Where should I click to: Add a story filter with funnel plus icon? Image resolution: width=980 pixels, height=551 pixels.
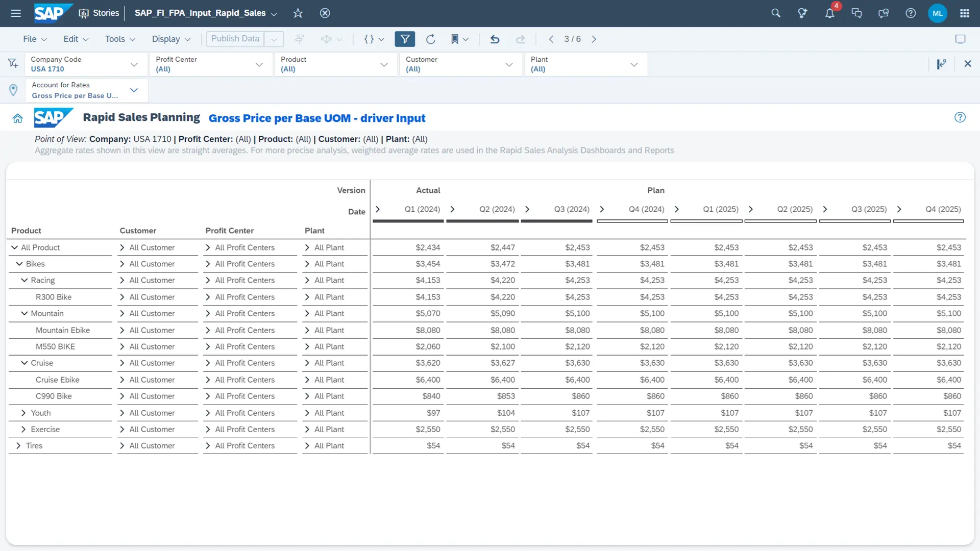13,63
